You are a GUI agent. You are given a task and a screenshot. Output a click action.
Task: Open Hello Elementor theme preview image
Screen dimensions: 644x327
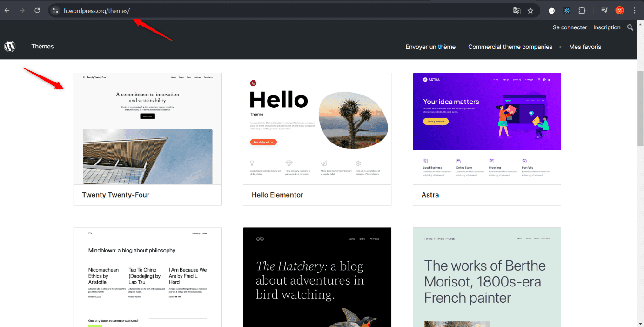coord(317,129)
